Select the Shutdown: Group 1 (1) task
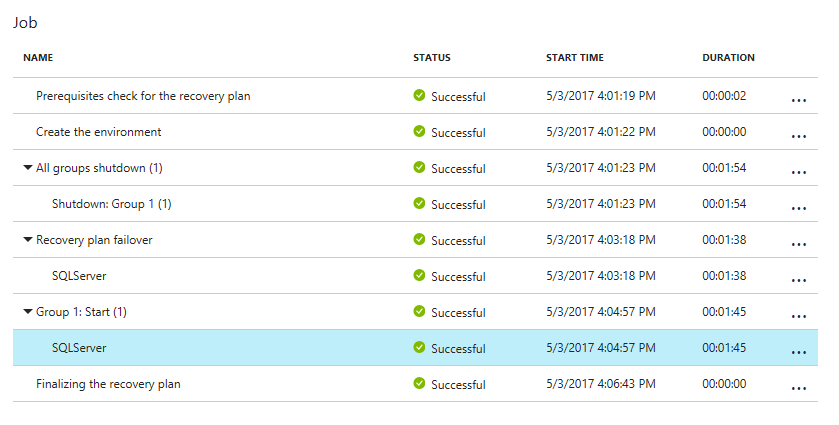 tap(111, 204)
